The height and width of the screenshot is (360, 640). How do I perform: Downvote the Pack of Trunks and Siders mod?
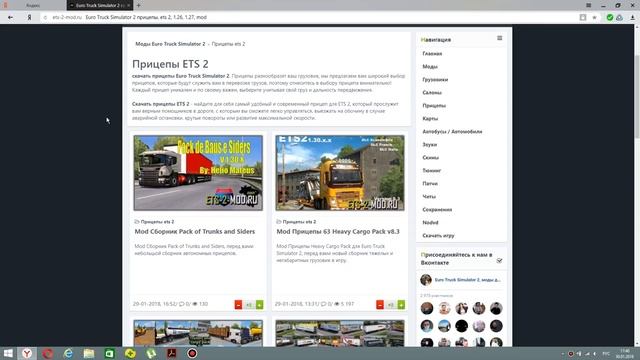click(238, 304)
